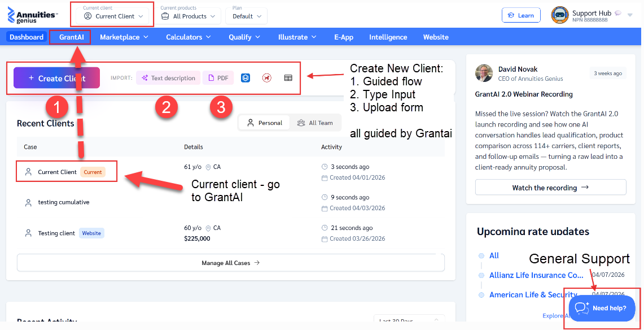Screen dimensions: 644x330
Task: Click GrantAI 2.0 Webinar Recording heading
Action: [524, 94]
